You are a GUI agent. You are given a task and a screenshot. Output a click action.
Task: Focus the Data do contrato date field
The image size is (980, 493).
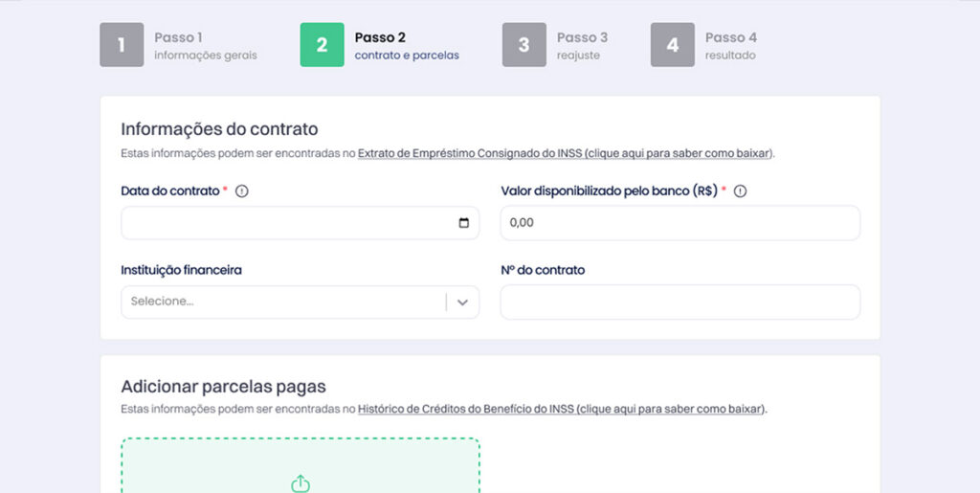(x=287, y=223)
